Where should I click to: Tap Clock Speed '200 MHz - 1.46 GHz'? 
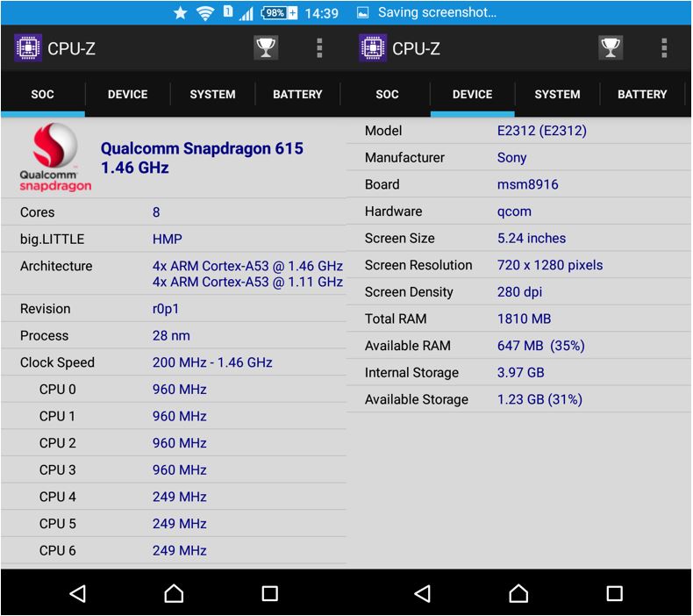point(212,362)
